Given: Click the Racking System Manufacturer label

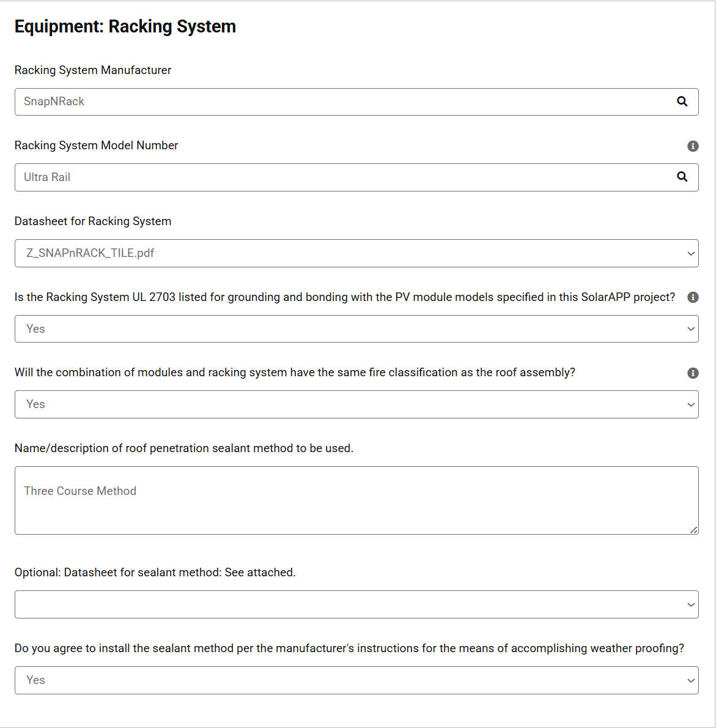Looking at the screenshot, I should point(93,70).
